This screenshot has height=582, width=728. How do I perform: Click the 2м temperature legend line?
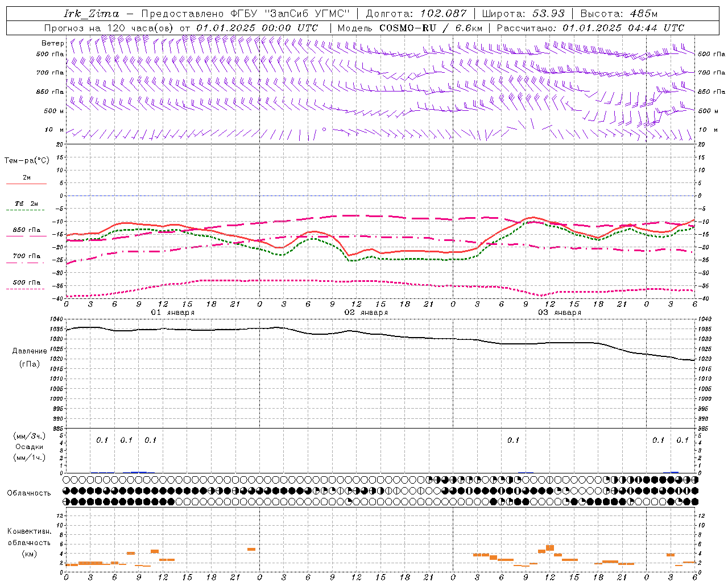26,184
